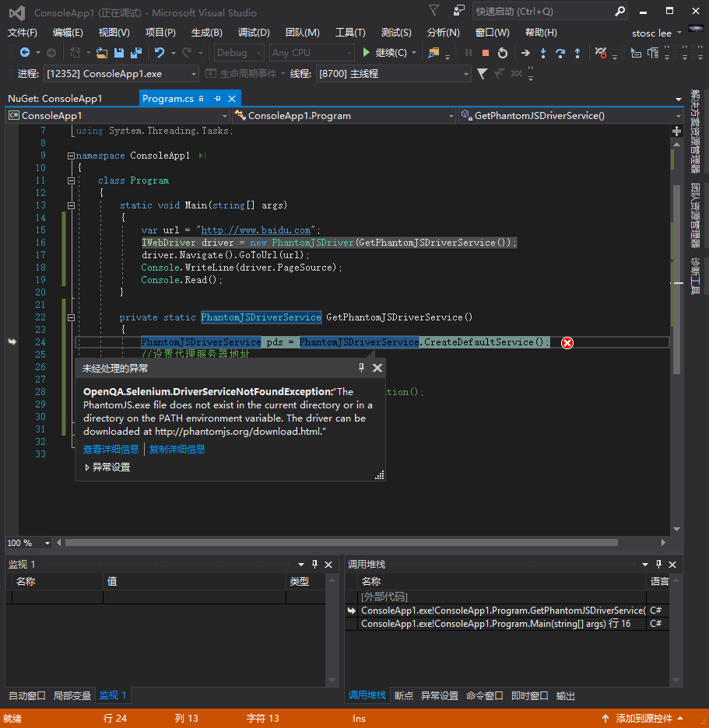The image size is (709, 728).
Task: Navigate backward with the toolbar back arrow
Action: (25, 53)
